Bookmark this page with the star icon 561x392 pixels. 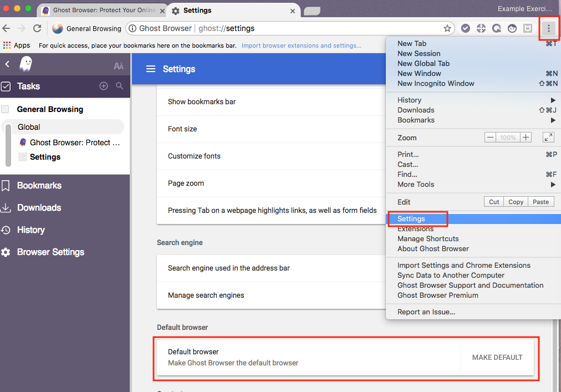tap(447, 28)
